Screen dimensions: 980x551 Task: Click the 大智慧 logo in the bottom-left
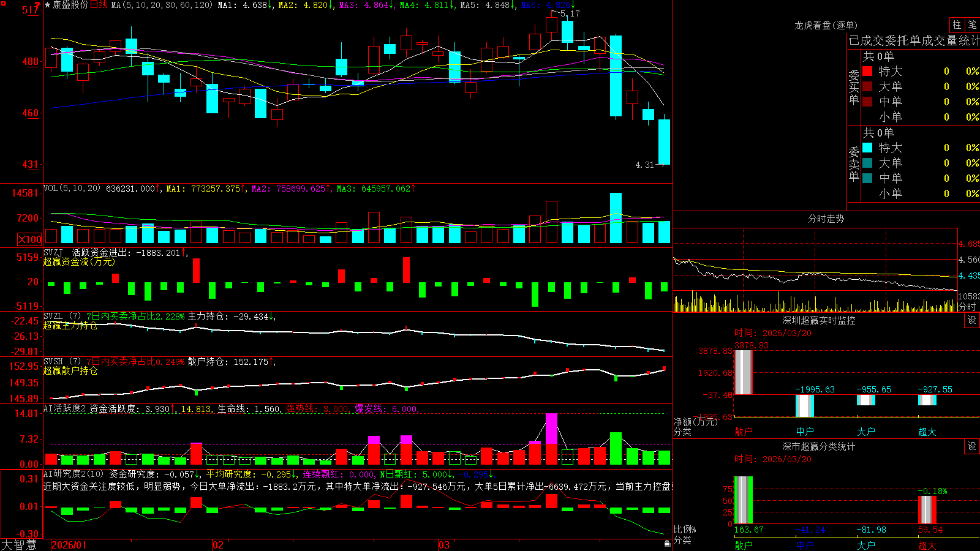pos(19,545)
